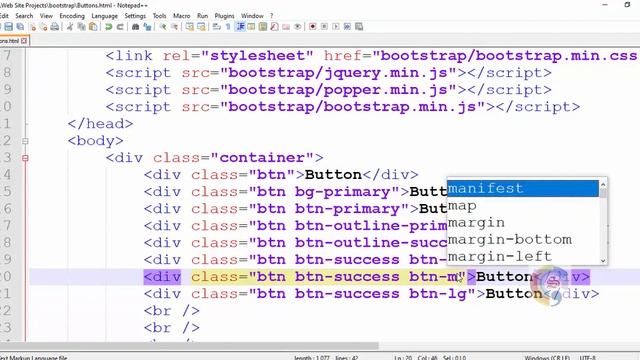Click the first <br /> tag
This screenshot has height=360, width=640.
pos(171,311)
